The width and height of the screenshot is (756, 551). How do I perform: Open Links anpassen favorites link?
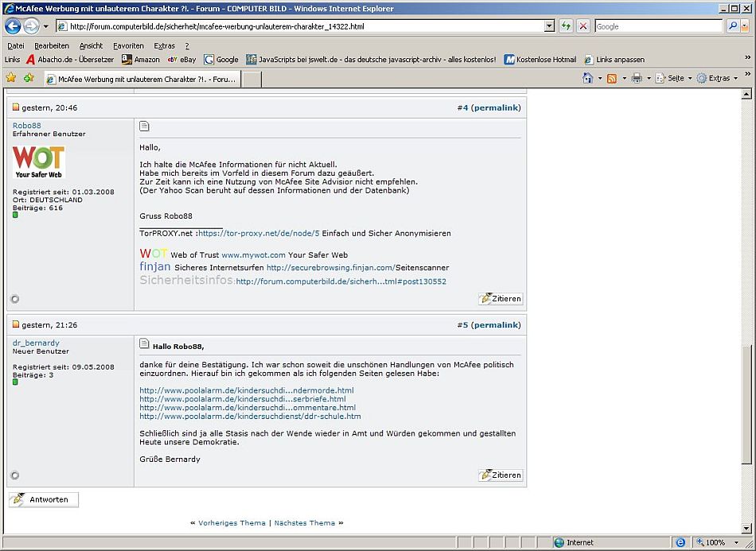point(614,60)
